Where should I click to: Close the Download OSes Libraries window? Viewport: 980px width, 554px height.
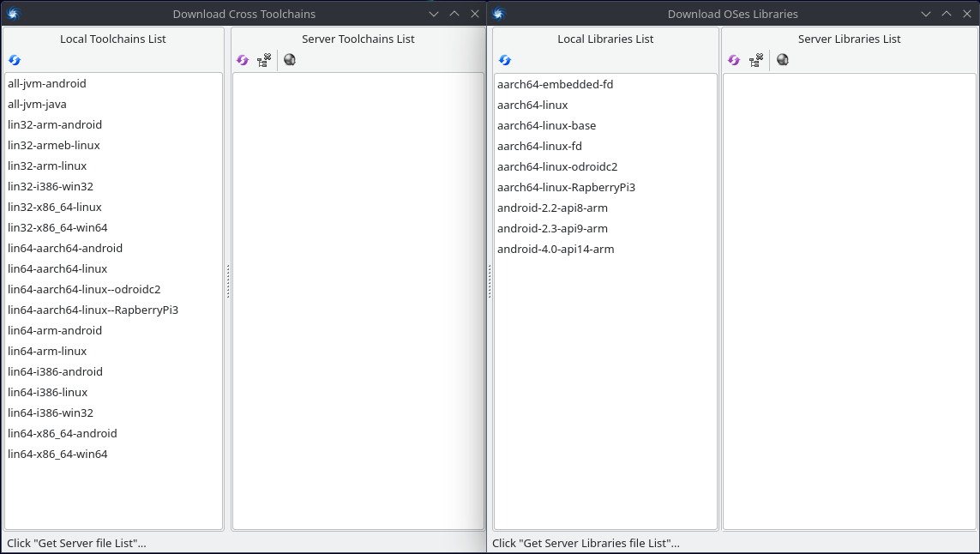[967, 14]
